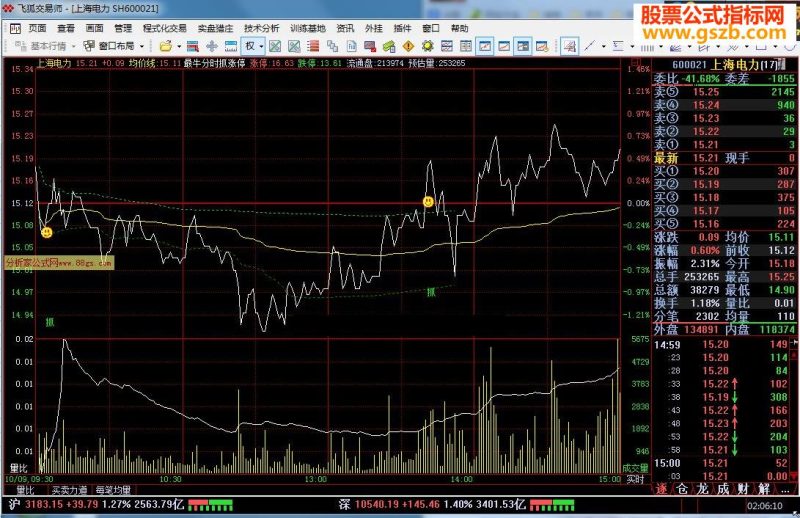This screenshot has height=518, width=800.
Task: Open the 程式化交易 menu
Action: click(x=164, y=29)
